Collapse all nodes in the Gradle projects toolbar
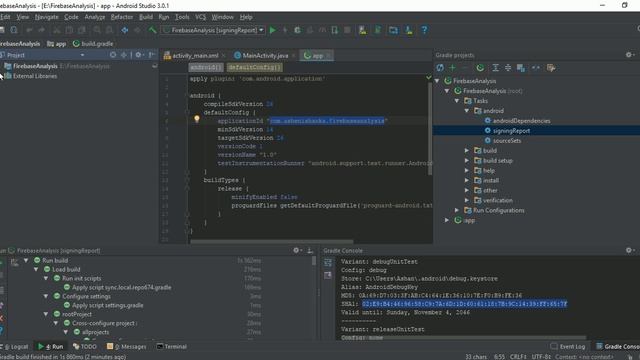The height and width of the screenshot is (360, 640). point(508,68)
